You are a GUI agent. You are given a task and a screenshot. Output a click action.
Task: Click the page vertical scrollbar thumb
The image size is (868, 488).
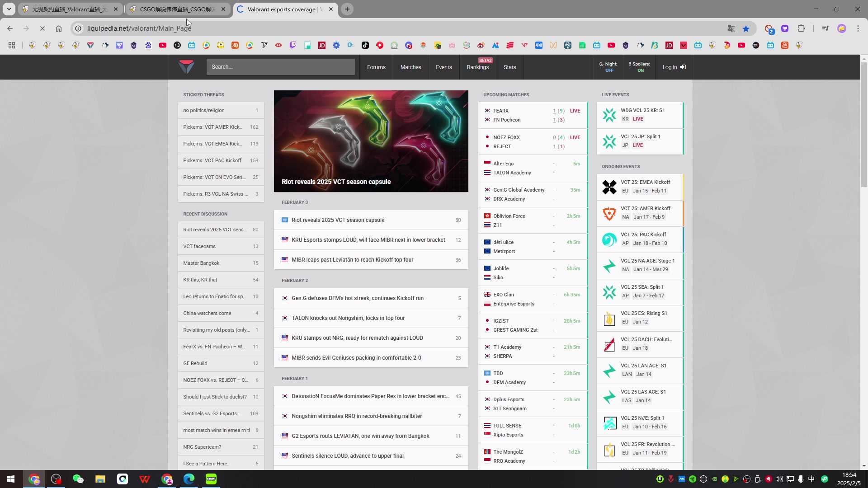pyautogui.click(x=864, y=124)
